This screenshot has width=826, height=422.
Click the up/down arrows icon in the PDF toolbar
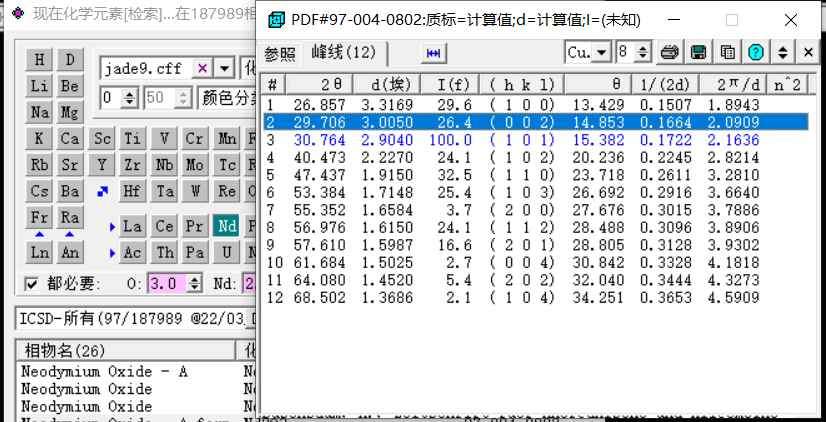coord(783,53)
